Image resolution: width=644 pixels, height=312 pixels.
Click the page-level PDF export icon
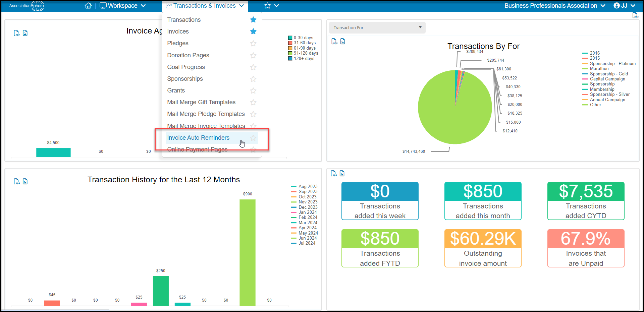click(x=635, y=15)
